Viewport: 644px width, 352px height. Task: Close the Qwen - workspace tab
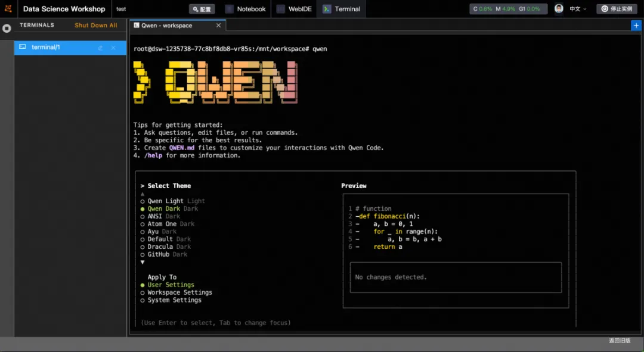(218, 26)
